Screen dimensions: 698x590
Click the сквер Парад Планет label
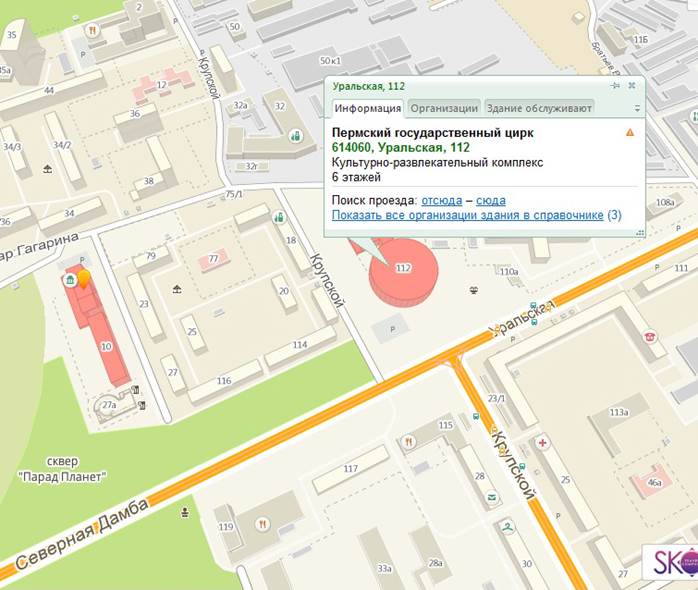pyautogui.click(x=62, y=469)
